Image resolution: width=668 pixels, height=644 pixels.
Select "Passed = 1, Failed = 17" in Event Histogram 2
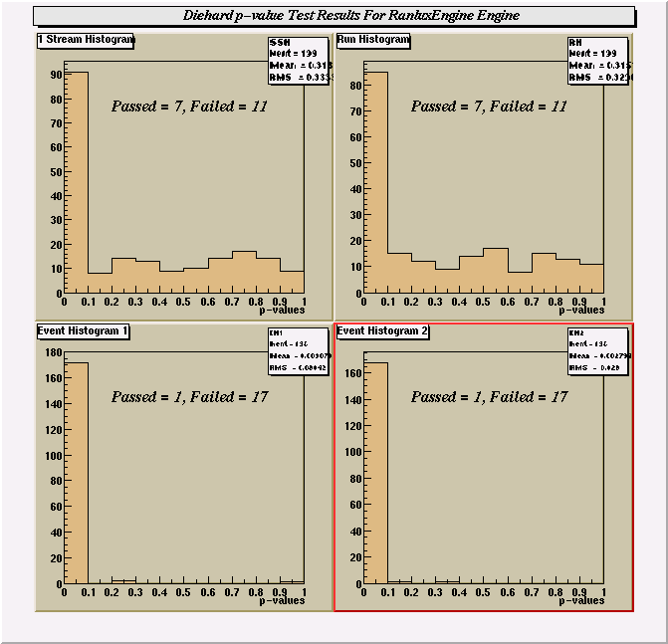tap(489, 396)
